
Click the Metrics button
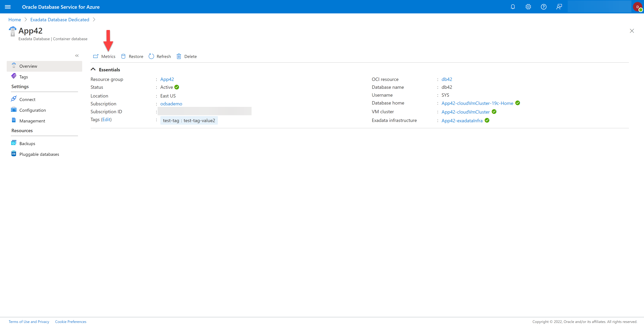tap(104, 56)
